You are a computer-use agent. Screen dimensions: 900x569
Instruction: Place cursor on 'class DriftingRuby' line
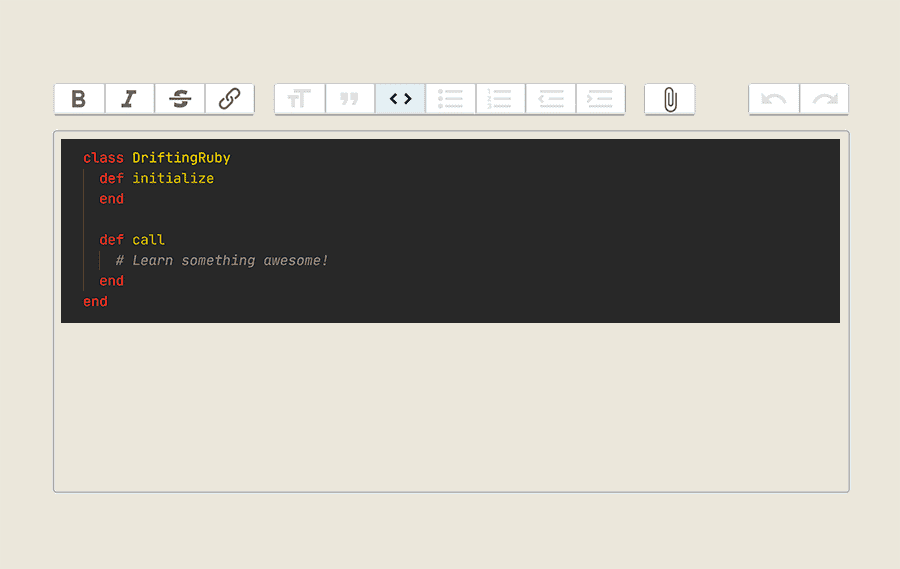(157, 158)
